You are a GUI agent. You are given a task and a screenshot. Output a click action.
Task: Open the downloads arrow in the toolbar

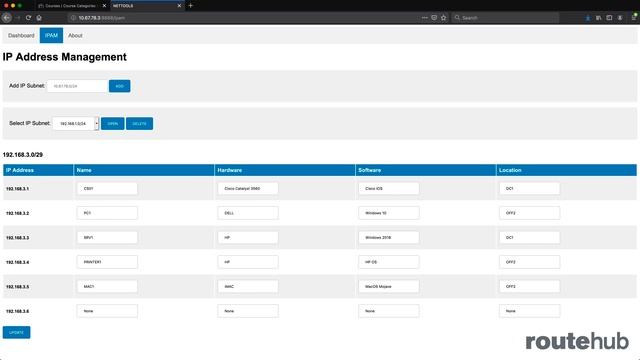click(588, 18)
